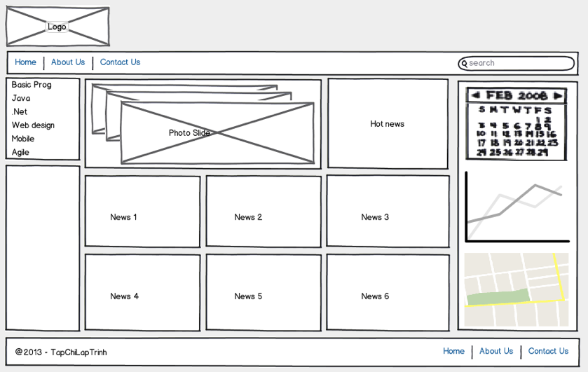Go to next month in calendar
The height and width of the screenshot is (372, 588).
pyautogui.click(x=558, y=95)
